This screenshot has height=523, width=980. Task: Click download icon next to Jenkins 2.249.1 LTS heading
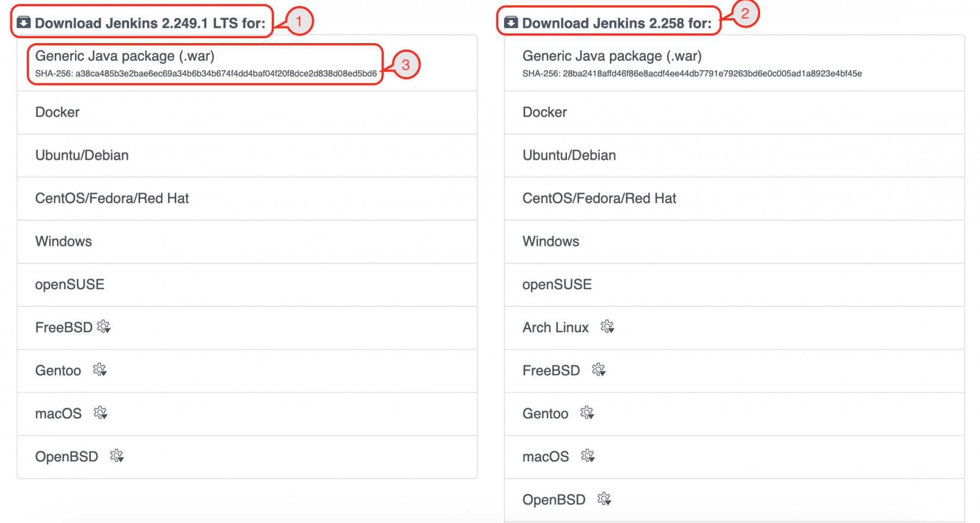pos(23,22)
